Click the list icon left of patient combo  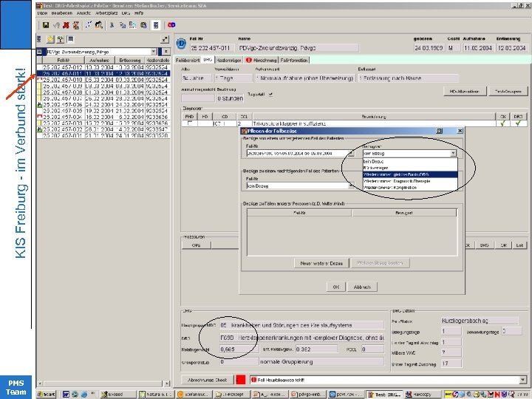(x=40, y=52)
